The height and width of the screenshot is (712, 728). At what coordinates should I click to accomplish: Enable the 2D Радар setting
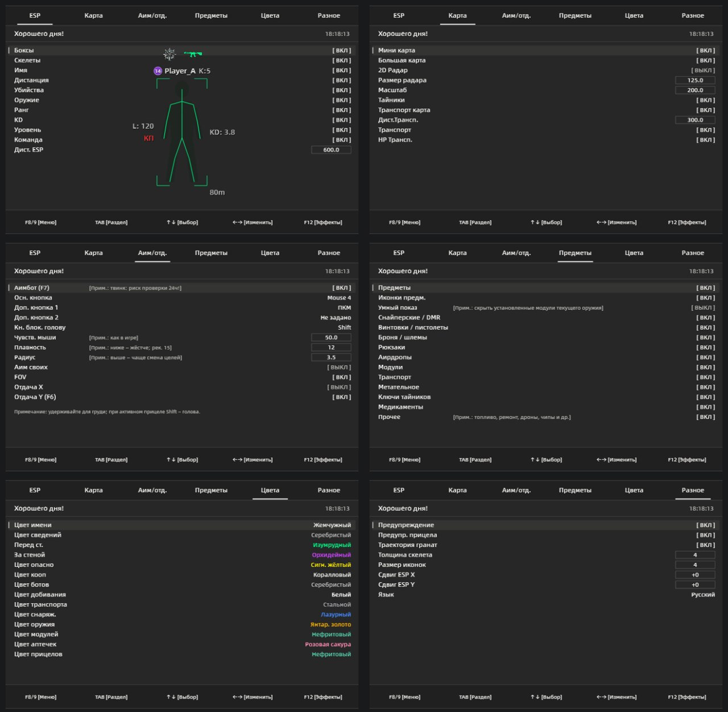click(x=704, y=71)
